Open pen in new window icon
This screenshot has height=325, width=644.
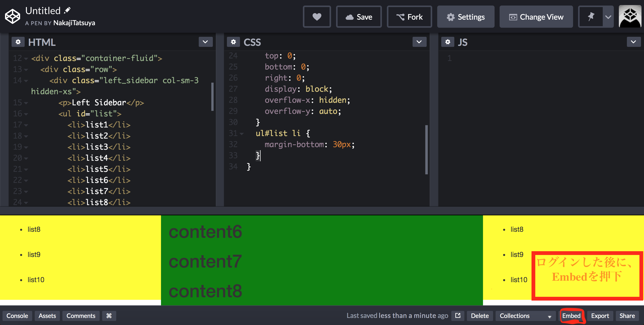pos(458,315)
